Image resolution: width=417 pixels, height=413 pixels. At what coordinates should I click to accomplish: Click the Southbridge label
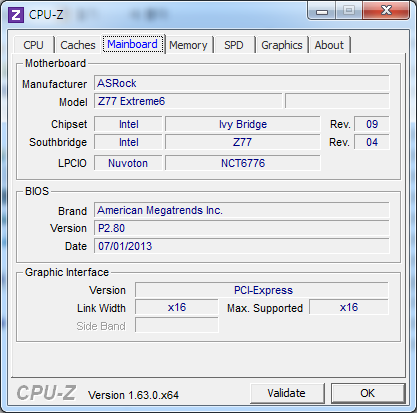pyautogui.click(x=58, y=142)
